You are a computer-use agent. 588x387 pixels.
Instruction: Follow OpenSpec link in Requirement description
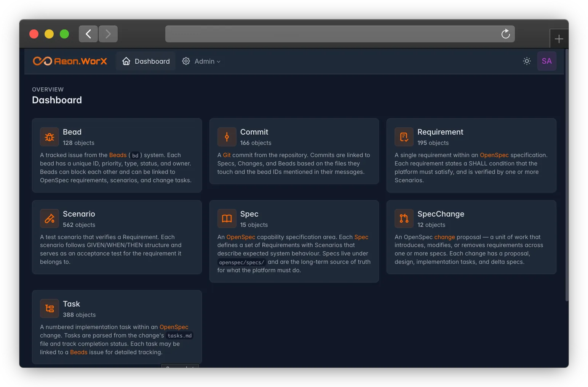pyautogui.click(x=494, y=155)
